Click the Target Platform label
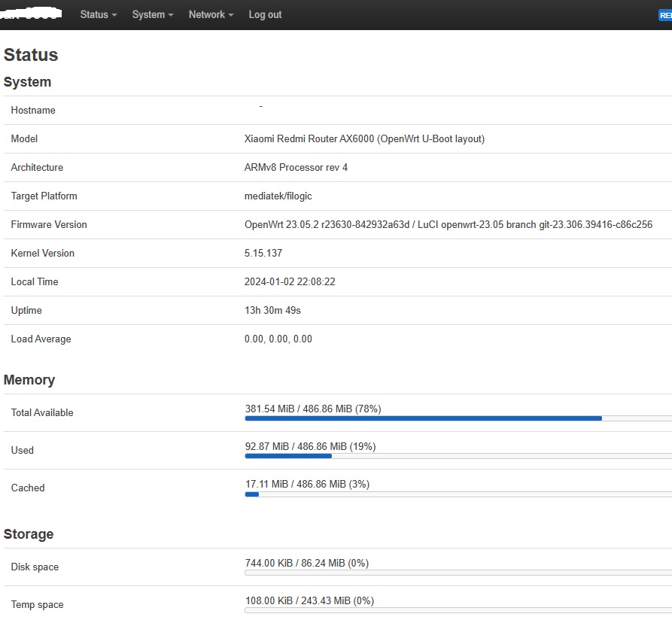This screenshot has width=672, height=617. pos(44,196)
